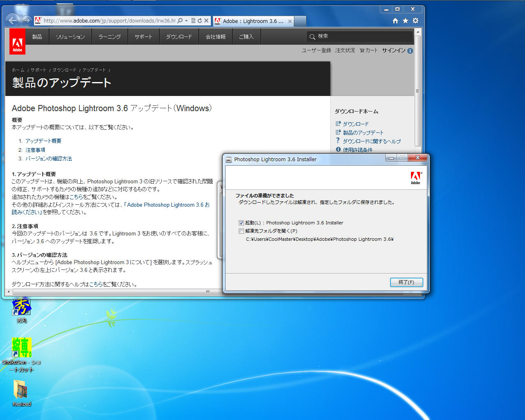Click the Adobe logo in installer dialog

(416, 178)
